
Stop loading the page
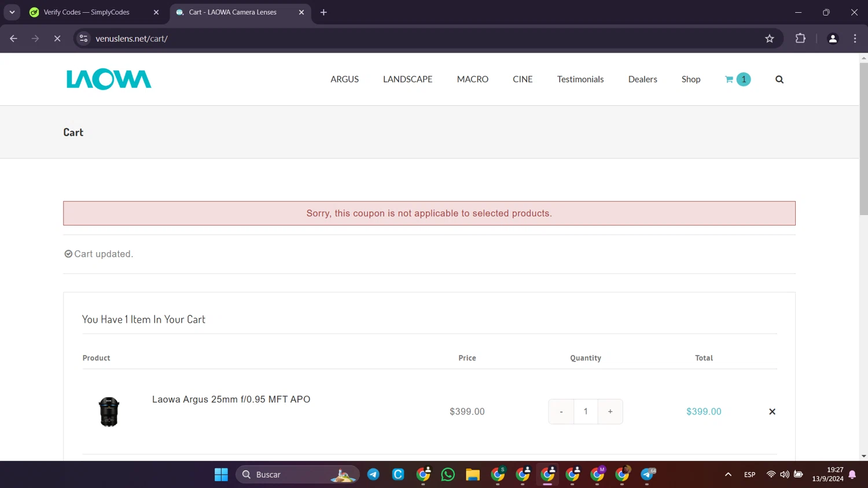tap(57, 39)
